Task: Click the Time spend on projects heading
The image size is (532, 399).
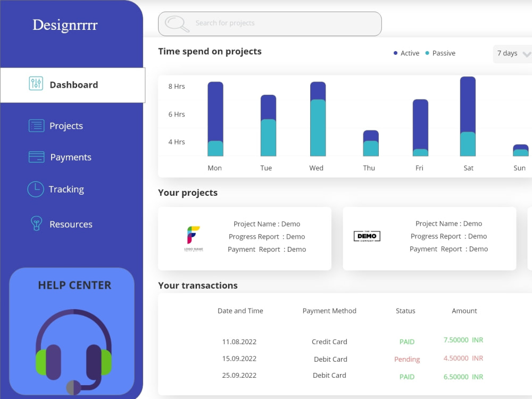Action: 210,52
